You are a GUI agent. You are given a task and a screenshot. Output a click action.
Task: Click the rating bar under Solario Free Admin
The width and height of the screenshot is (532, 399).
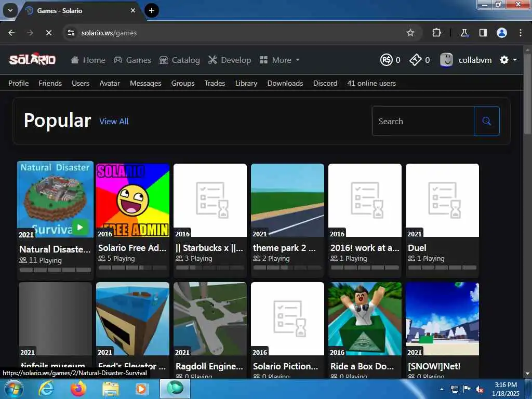pyautogui.click(x=132, y=268)
